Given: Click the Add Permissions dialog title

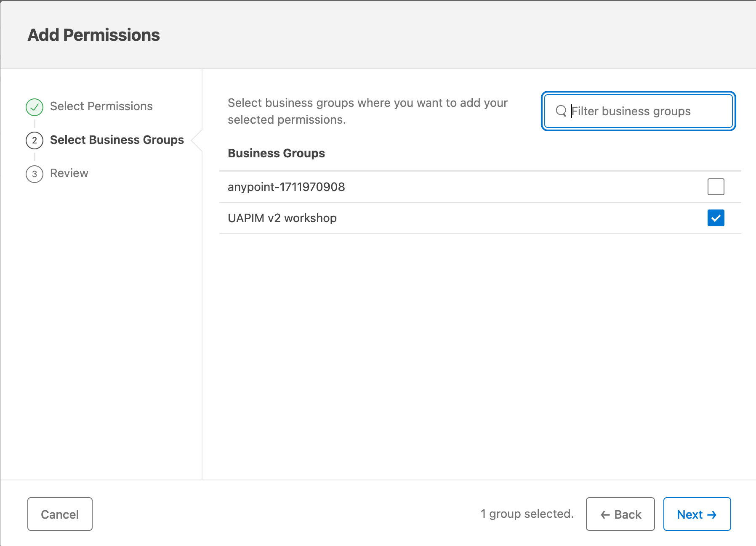Looking at the screenshot, I should click(94, 35).
